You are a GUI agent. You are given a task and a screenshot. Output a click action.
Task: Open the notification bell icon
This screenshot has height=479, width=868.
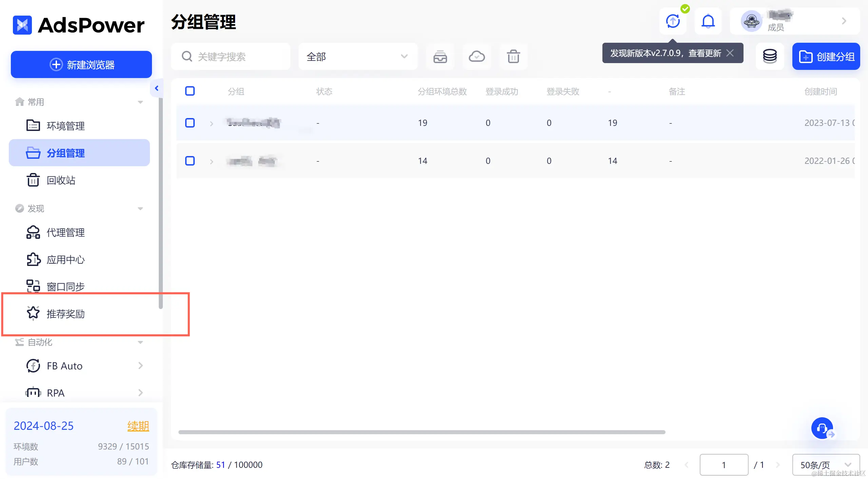tap(708, 21)
